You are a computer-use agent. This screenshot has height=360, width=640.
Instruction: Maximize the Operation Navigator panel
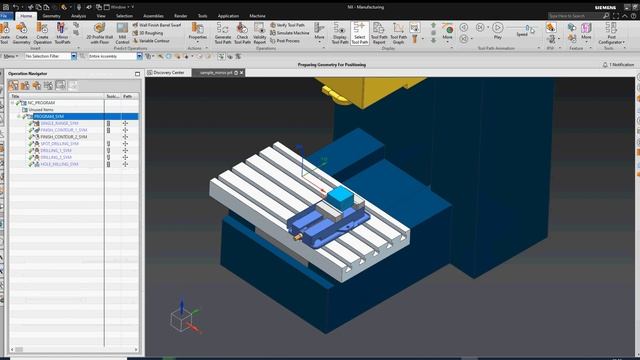point(137,74)
